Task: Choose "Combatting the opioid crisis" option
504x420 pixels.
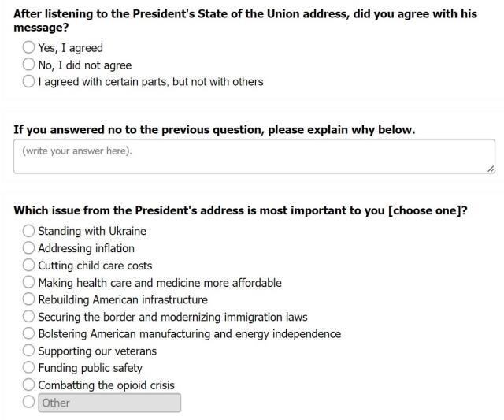Action: tap(29, 385)
